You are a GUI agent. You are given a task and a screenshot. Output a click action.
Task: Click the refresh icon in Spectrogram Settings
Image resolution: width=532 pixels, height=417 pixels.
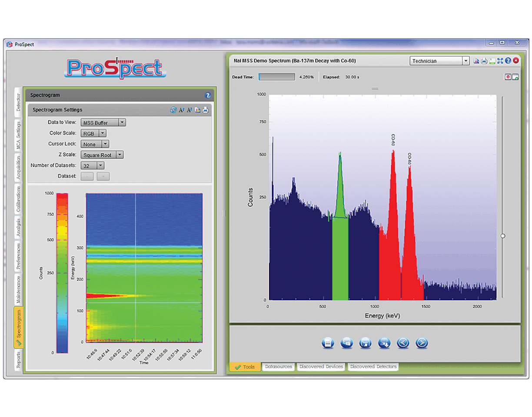click(x=173, y=110)
